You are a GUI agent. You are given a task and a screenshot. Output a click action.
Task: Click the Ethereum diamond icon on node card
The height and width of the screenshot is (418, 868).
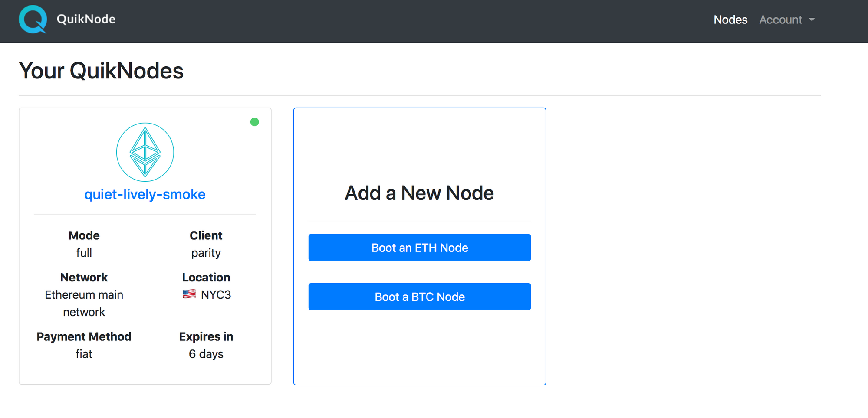click(145, 152)
